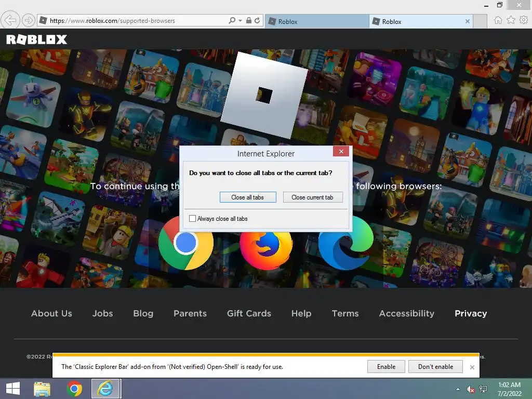Click the network tray icon
The image size is (532, 399).
tap(483, 389)
